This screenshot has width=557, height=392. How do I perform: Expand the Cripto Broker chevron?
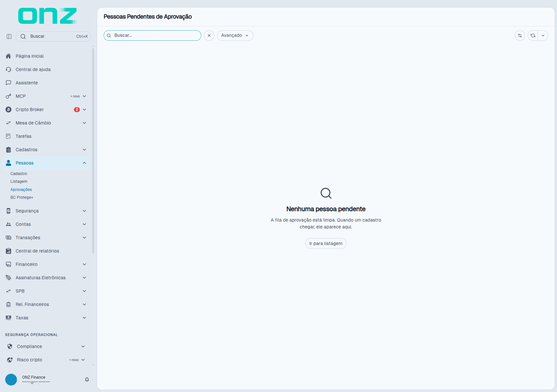click(x=84, y=109)
